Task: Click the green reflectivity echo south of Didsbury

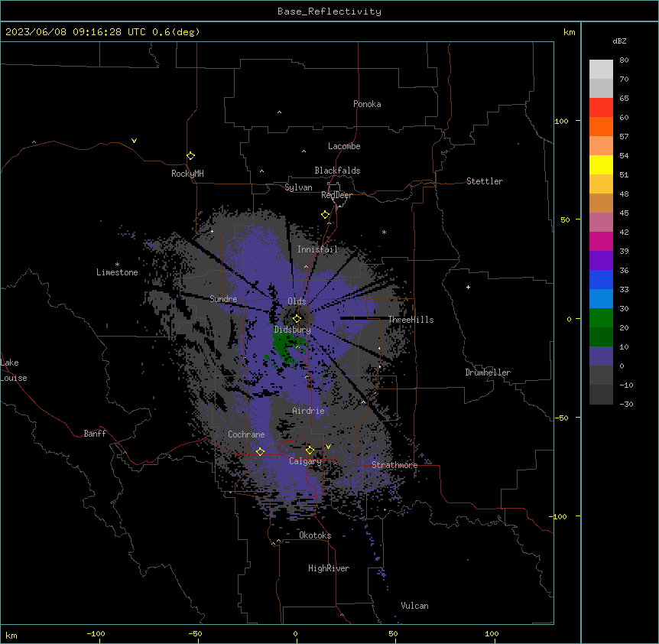Action: (284, 346)
